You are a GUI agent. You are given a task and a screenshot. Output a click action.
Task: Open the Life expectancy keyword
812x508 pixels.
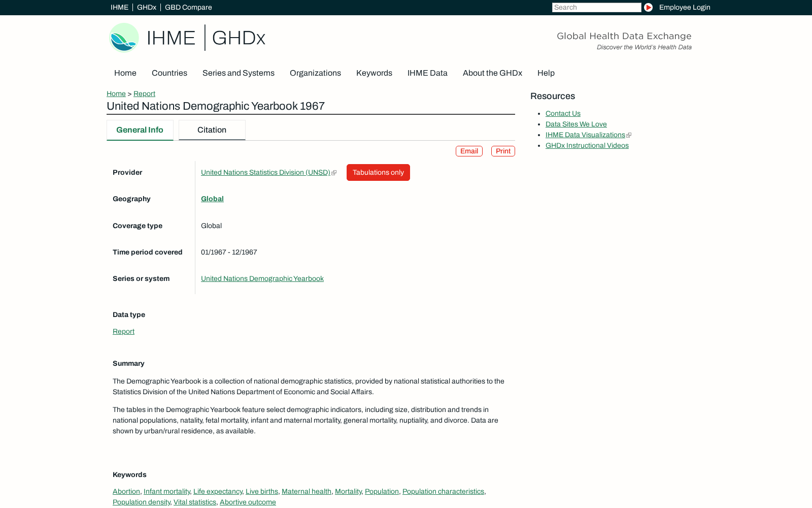click(218, 492)
